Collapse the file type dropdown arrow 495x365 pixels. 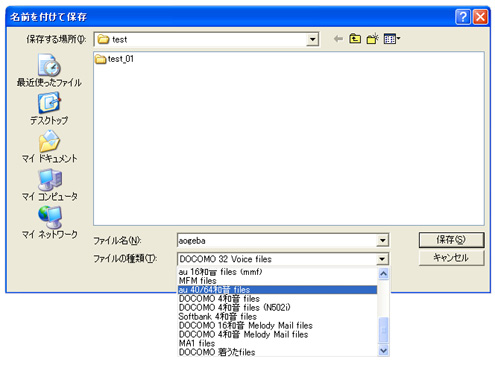pyautogui.click(x=382, y=259)
